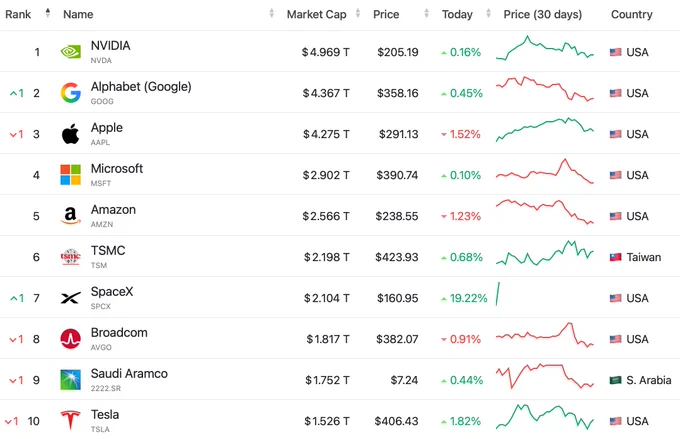This screenshot has height=439, width=680.
Task: Click the Country column header
Action: tap(631, 14)
